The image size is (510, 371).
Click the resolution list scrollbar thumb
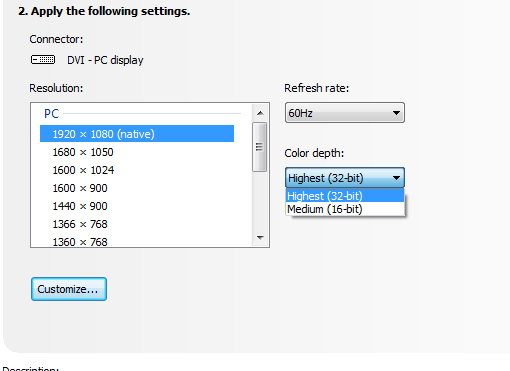(259, 147)
